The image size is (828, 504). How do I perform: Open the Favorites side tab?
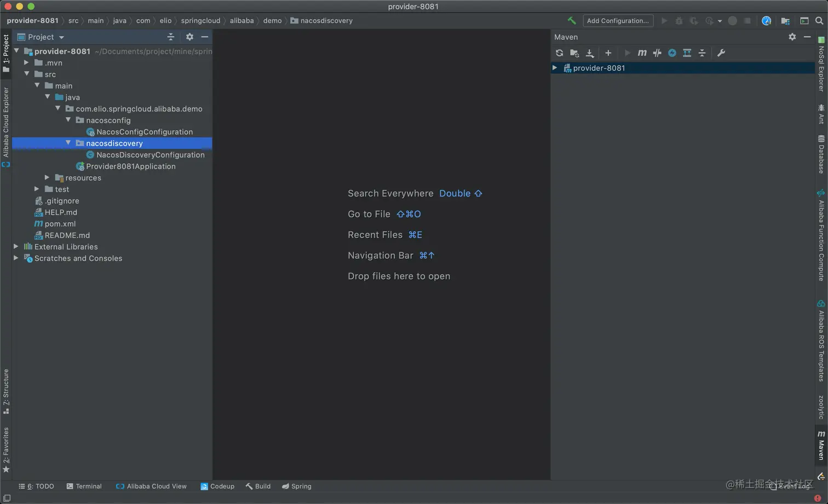click(x=6, y=450)
